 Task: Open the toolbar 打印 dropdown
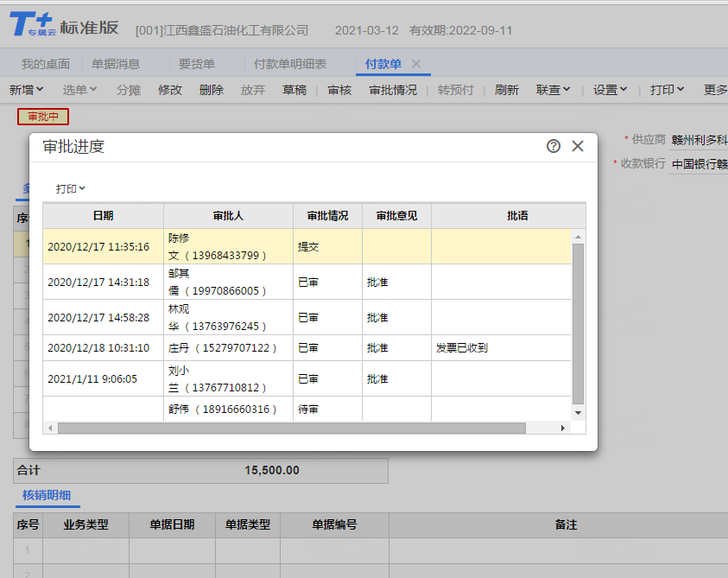[x=668, y=90]
